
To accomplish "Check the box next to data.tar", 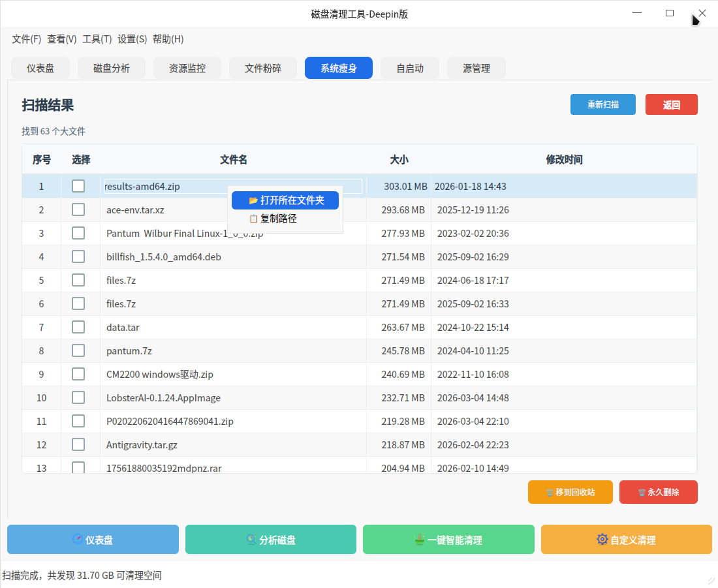I will [x=78, y=327].
